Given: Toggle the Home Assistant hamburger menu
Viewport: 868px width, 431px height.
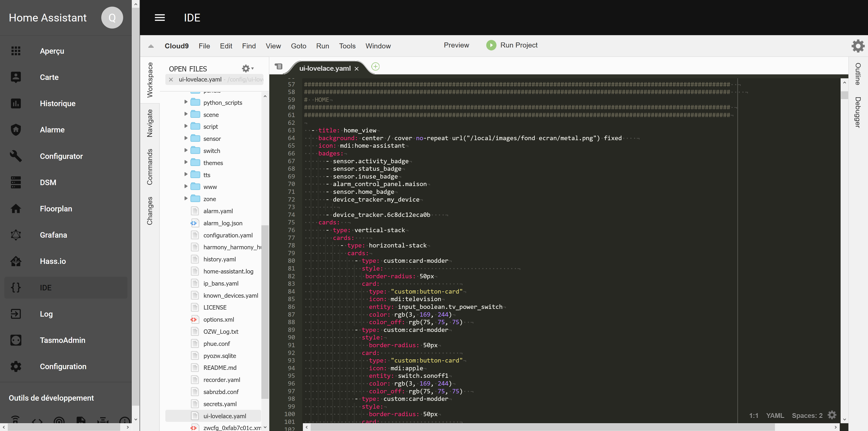Looking at the screenshot, I should (x=159, y=18).
